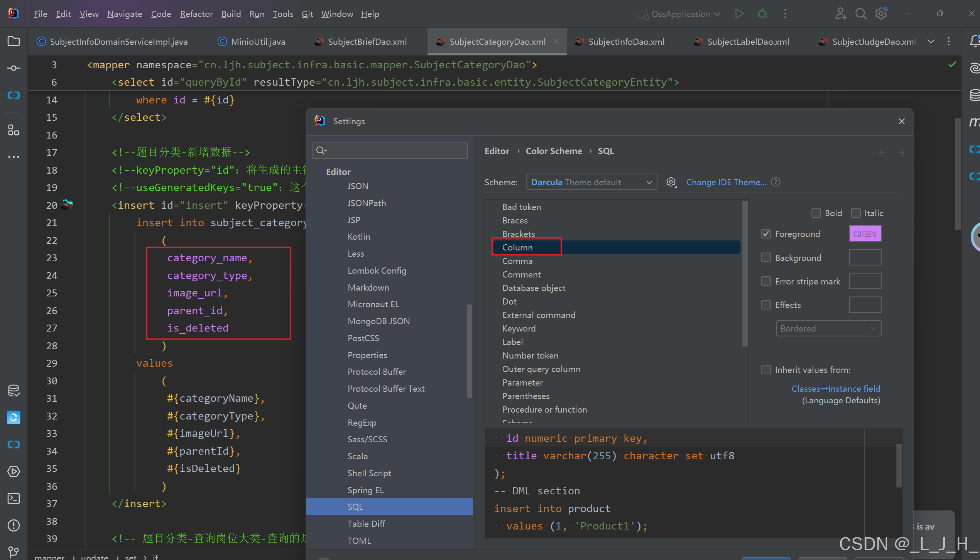Open the Terminal tool window icon

click(14, 498)
